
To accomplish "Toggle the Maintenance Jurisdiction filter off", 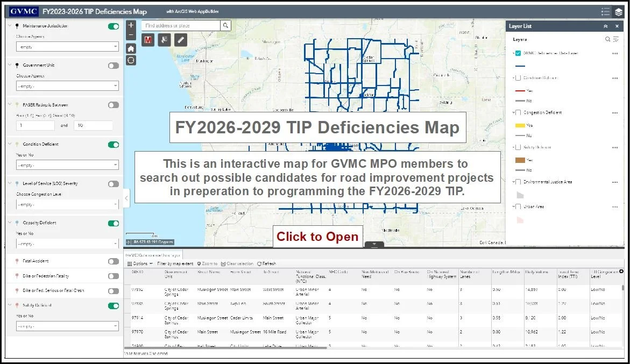I will click(114, 26).
